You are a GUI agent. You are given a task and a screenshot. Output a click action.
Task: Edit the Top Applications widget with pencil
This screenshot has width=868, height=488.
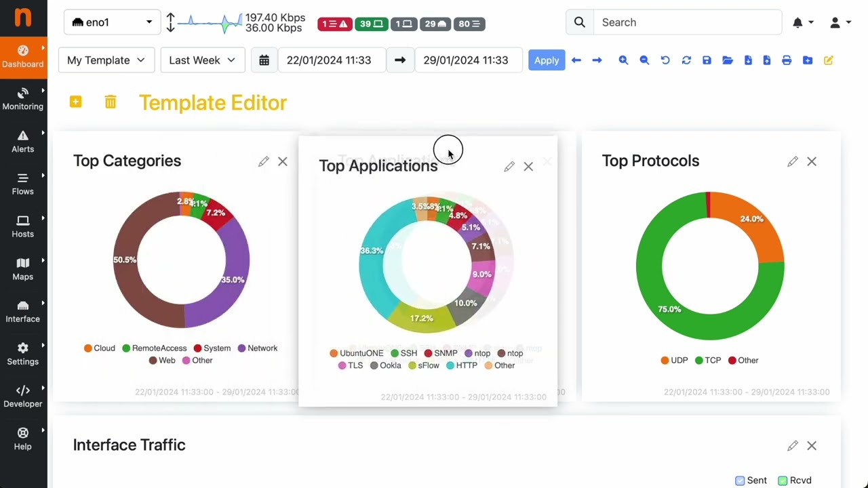coord(509,166)
